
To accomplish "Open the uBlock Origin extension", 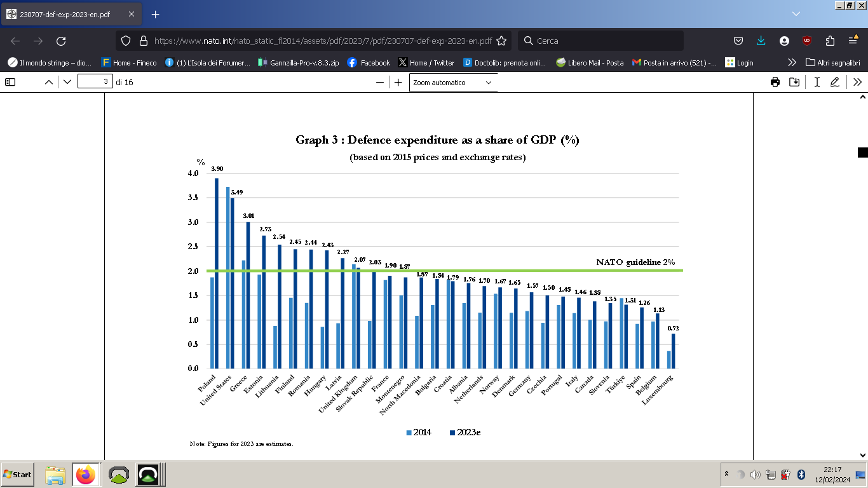I will tap(807, 41).
